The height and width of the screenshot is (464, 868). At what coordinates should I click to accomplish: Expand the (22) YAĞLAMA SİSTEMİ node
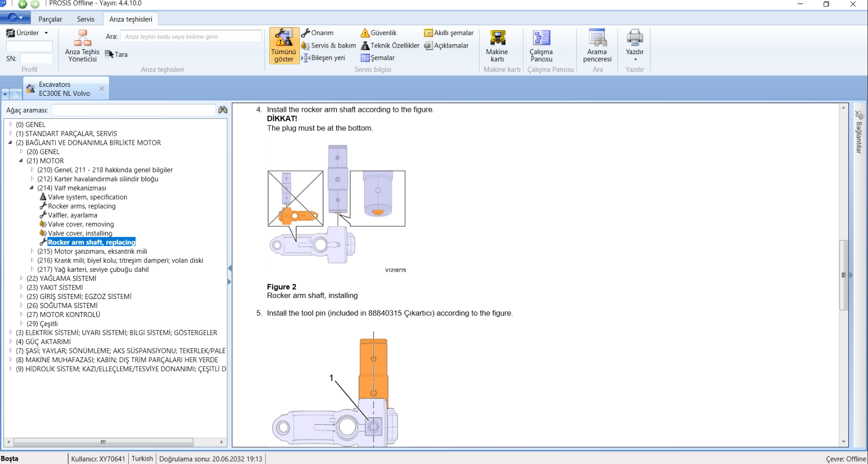pos(21,278)
